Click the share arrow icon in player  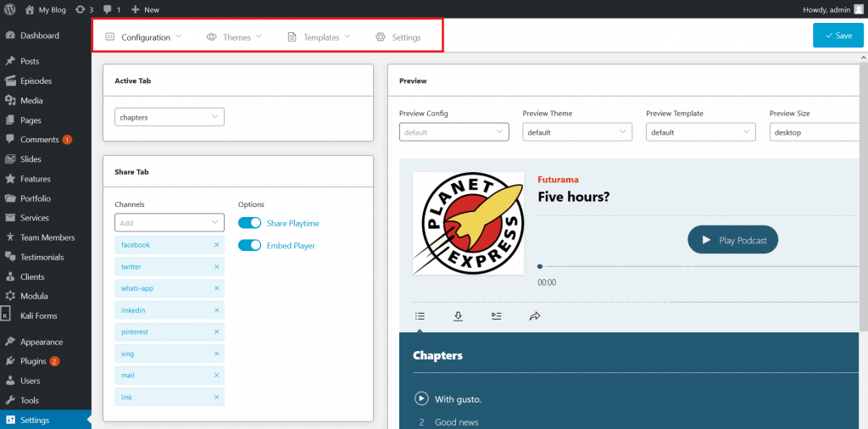click(x=535, y=316)
